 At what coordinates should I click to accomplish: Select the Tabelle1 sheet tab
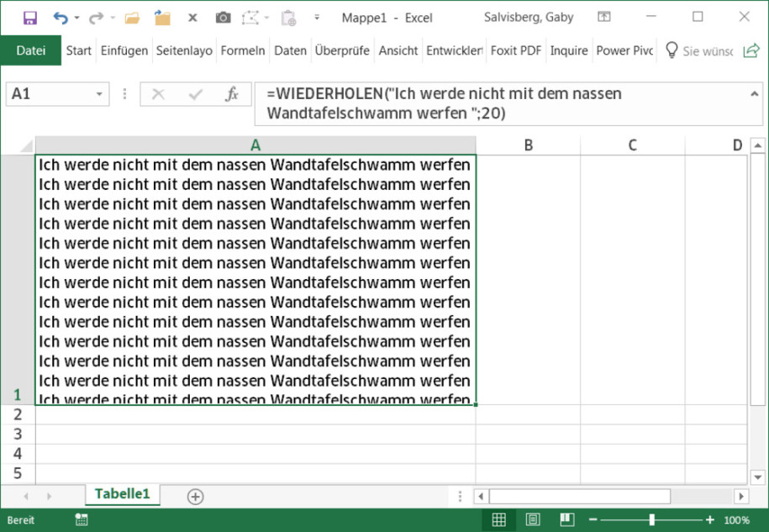point(122,496)
